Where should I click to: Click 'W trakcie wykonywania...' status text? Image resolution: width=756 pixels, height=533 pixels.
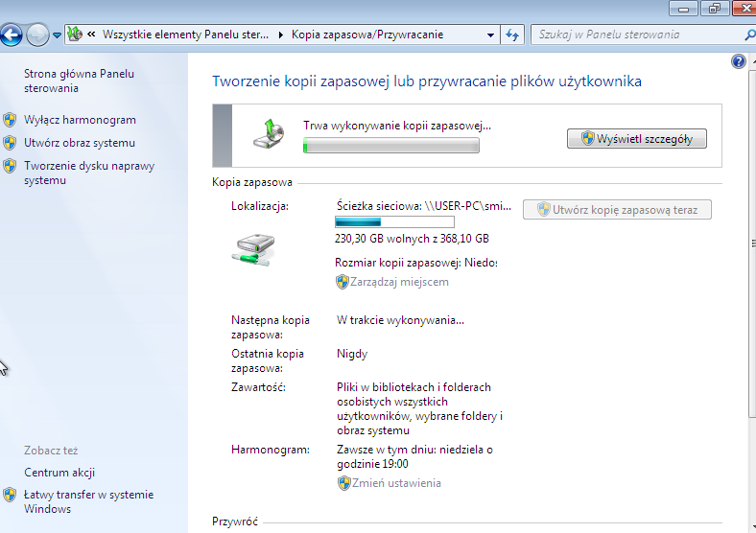point(400,320)
